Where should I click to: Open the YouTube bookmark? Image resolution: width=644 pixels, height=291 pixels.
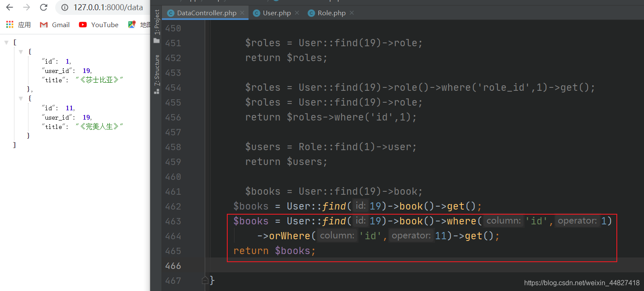click(x=99, y=25)
